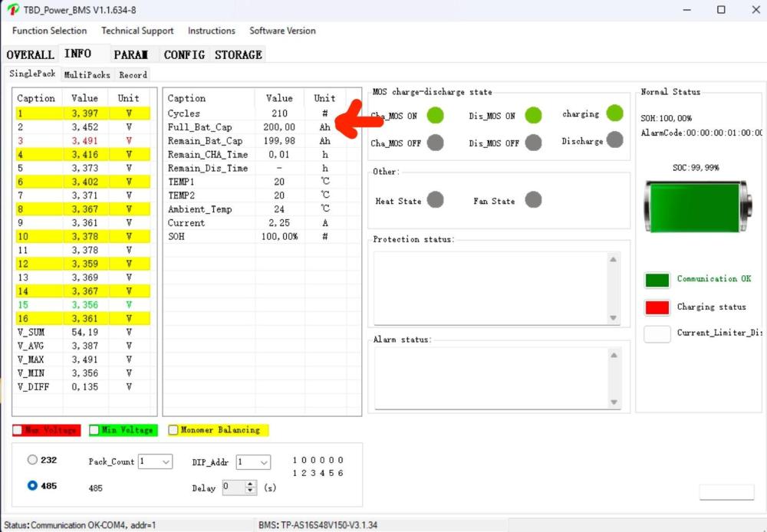This screenshot has height=532, width=767.
Task: Click the Dis_MOS OFF gray indicator
Action: coord(533,143)
